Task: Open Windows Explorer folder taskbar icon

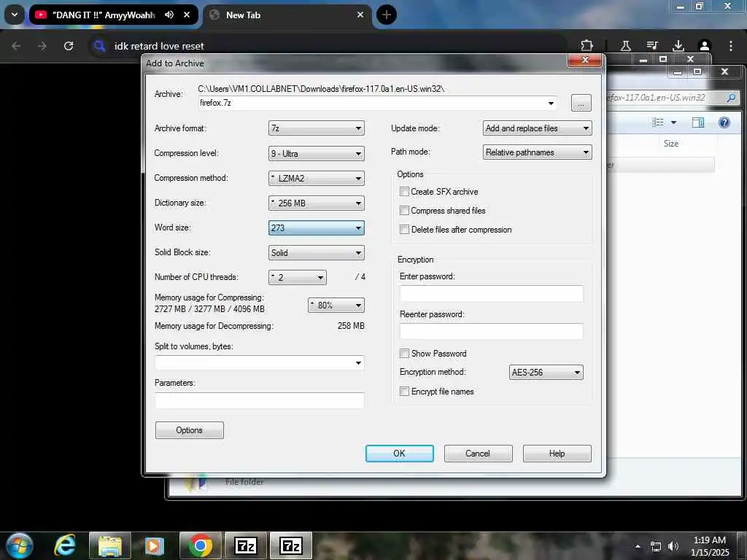Action: (x=110, y=545)
